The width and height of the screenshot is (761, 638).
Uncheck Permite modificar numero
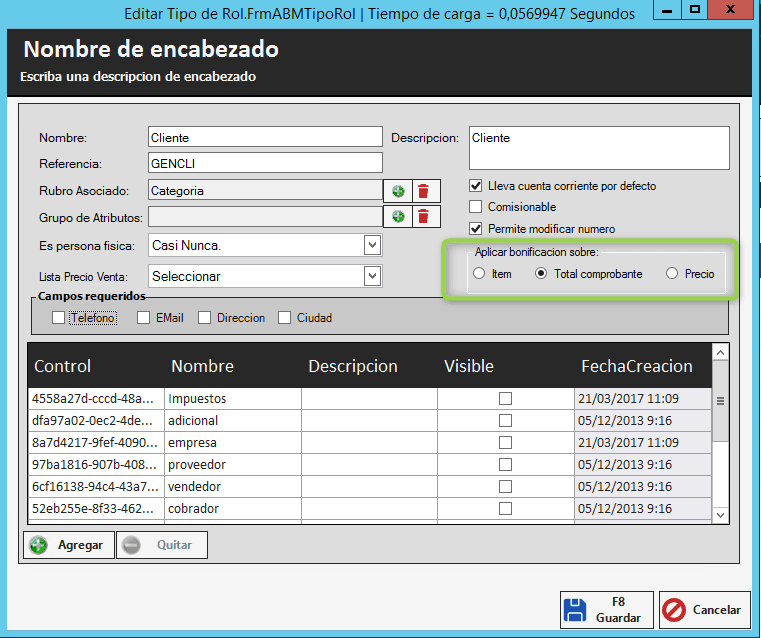477,229
